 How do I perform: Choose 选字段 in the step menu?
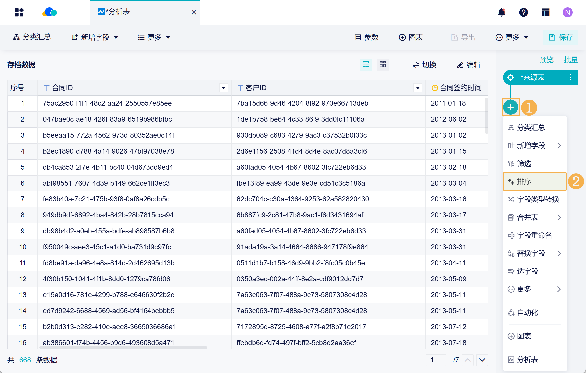coord(535,271)
